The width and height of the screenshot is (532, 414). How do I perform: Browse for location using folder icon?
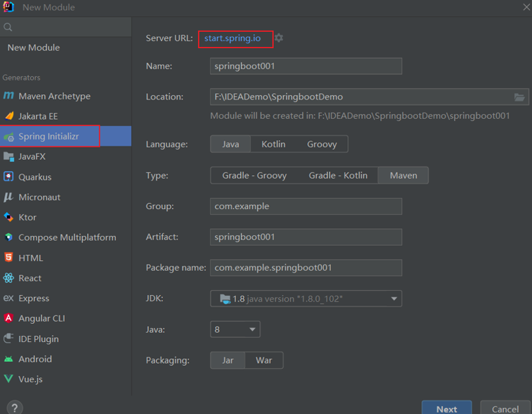tap(519, 97)
